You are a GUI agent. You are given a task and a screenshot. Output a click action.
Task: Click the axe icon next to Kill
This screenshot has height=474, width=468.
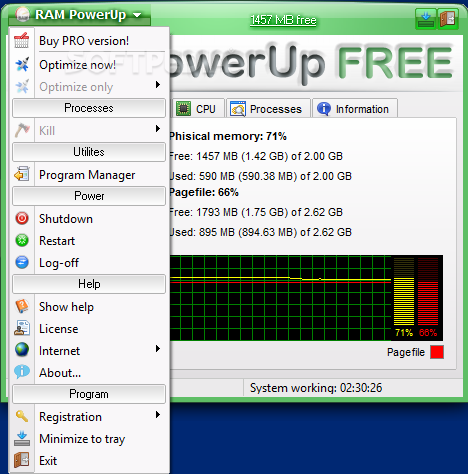(22, 130)
